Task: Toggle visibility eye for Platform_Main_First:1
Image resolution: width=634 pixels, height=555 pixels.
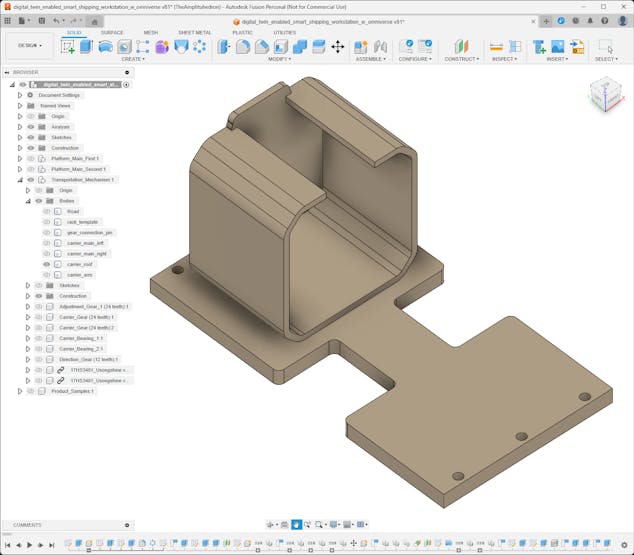Action: point(31,159)
